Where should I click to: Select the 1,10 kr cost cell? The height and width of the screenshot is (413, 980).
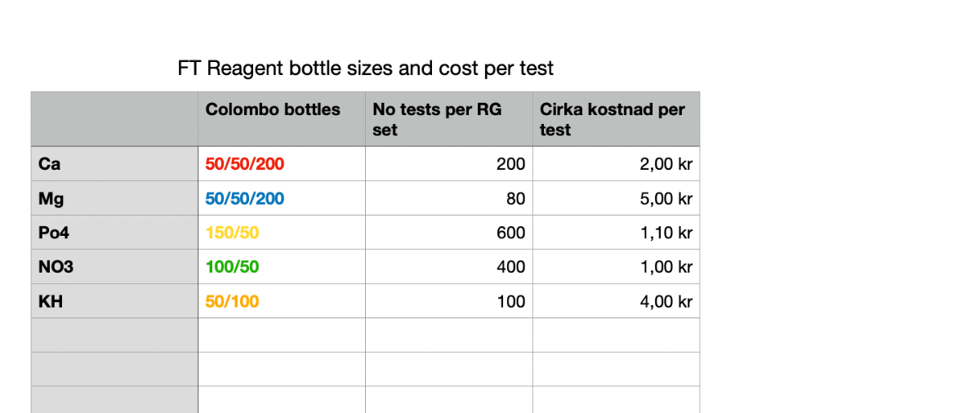point(617,233)
